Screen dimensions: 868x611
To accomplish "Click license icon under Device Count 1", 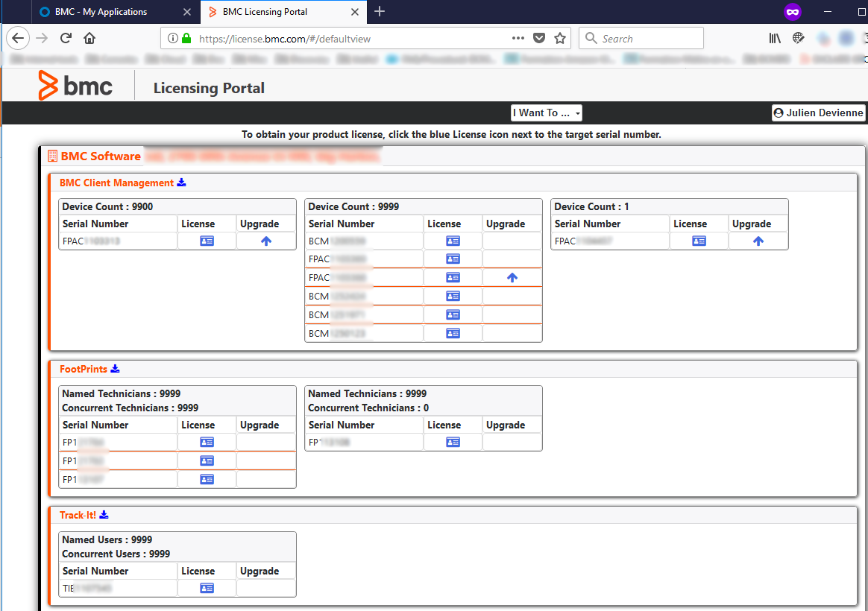I will (699, 241).
